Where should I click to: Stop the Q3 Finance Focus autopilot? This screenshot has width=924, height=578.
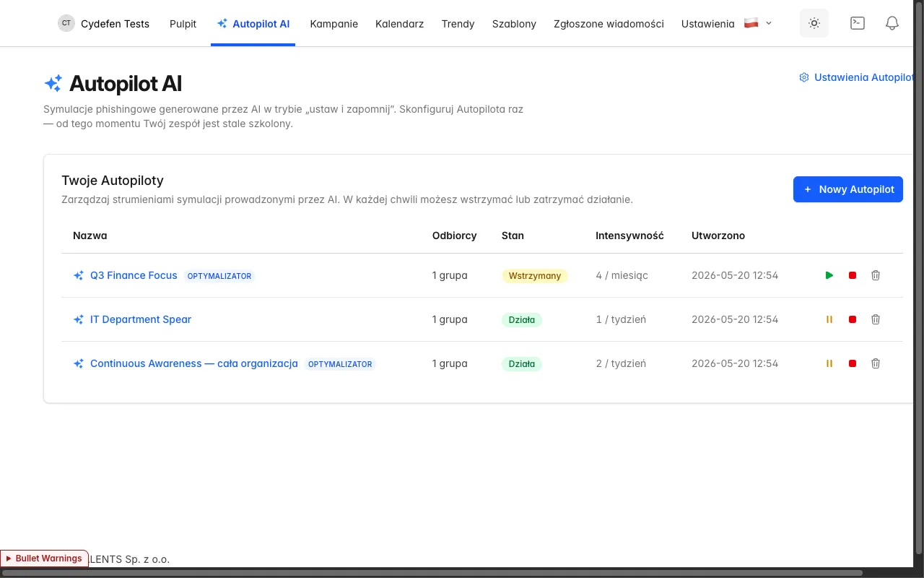click(853, 275)
